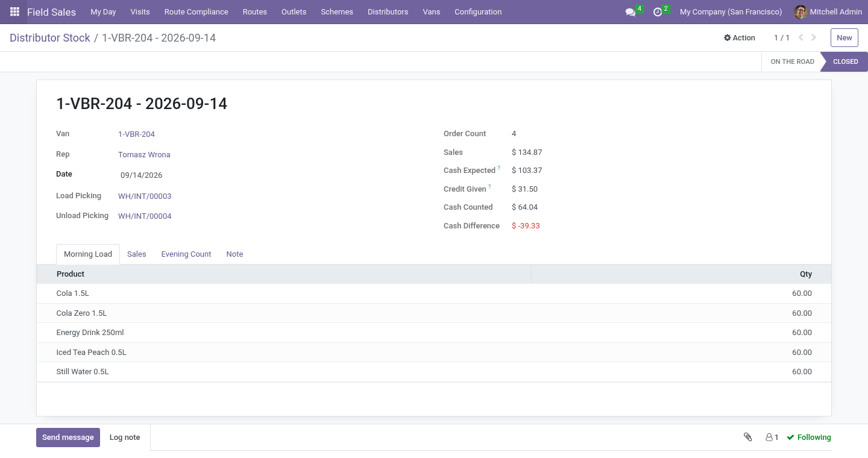Image resolution: width=868 pixels, height=458 pixels.
Task: Go back to Distributor Stock breadcrumb
Action: click(50, 38)
